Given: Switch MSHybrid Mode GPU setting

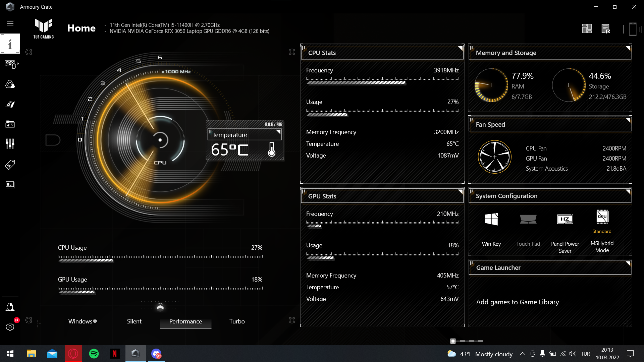Looking at the screenshot, I should (x=602, y=217).
